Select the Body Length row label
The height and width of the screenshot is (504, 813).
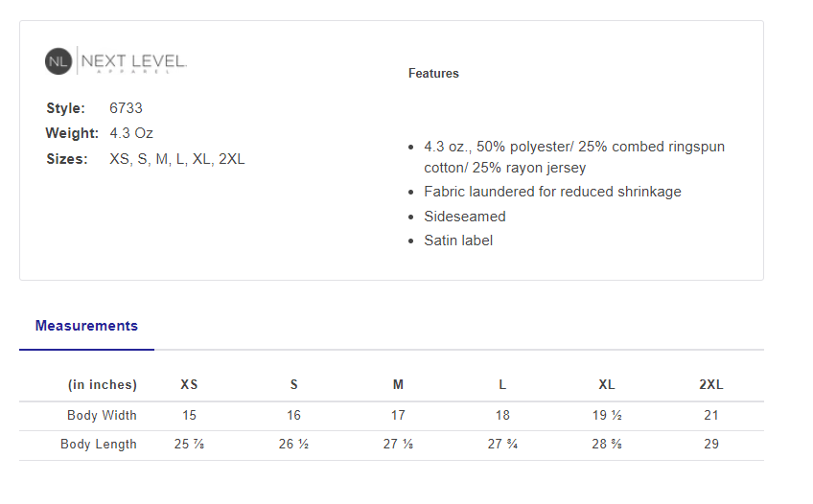(99, 445)
